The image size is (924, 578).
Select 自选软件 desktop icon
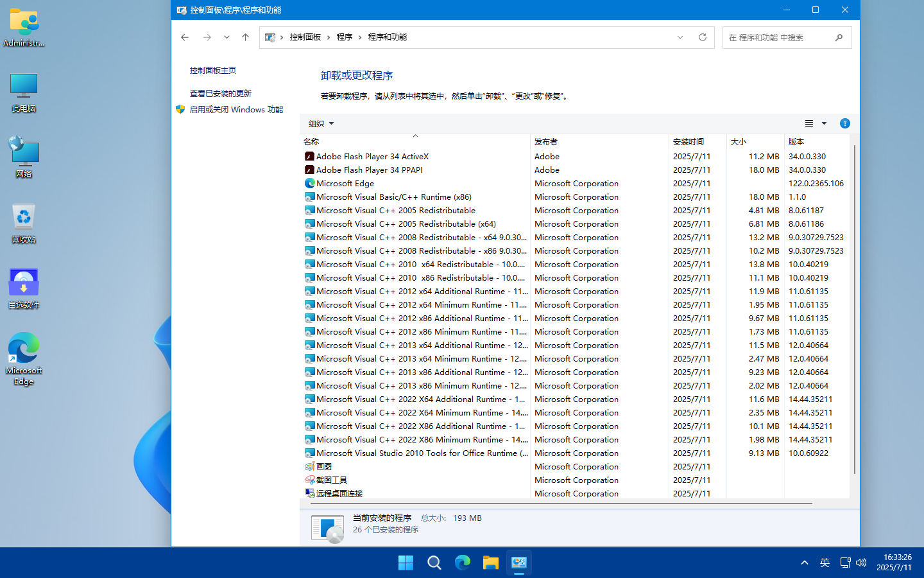(24, 289)
